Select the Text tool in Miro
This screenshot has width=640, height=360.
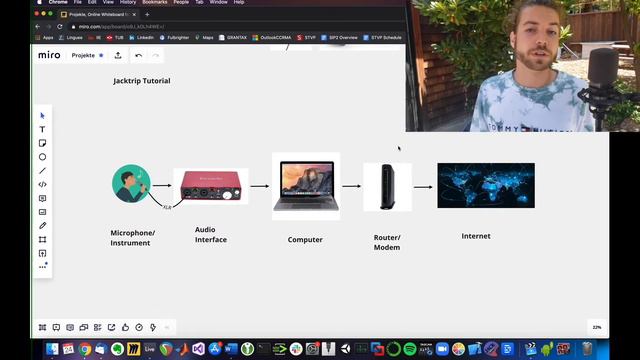[42, 129]
